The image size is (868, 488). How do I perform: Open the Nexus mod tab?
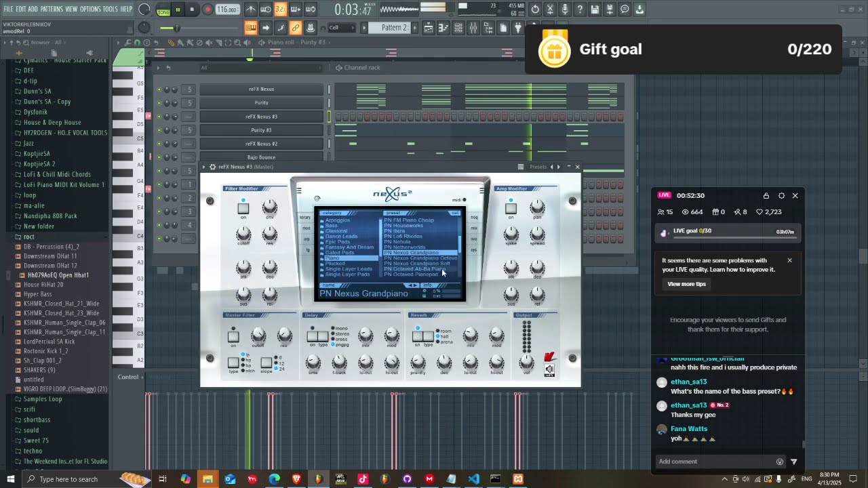click(x=307, y=228)
